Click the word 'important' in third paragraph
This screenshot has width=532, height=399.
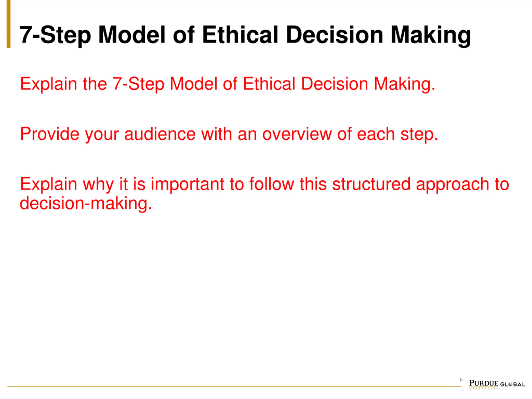point(187,185)
